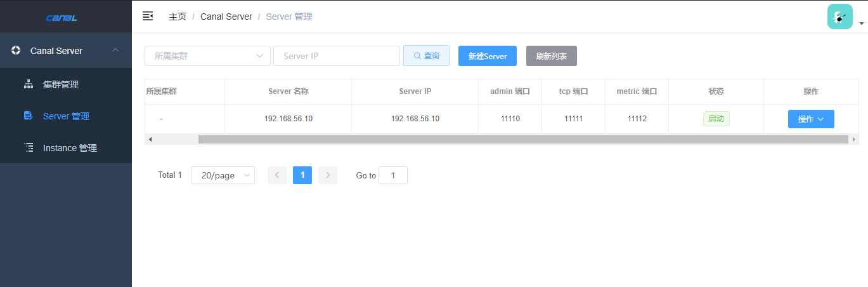Click the 11110 admin port cell

pyautogui.click(x=510, y=119)
